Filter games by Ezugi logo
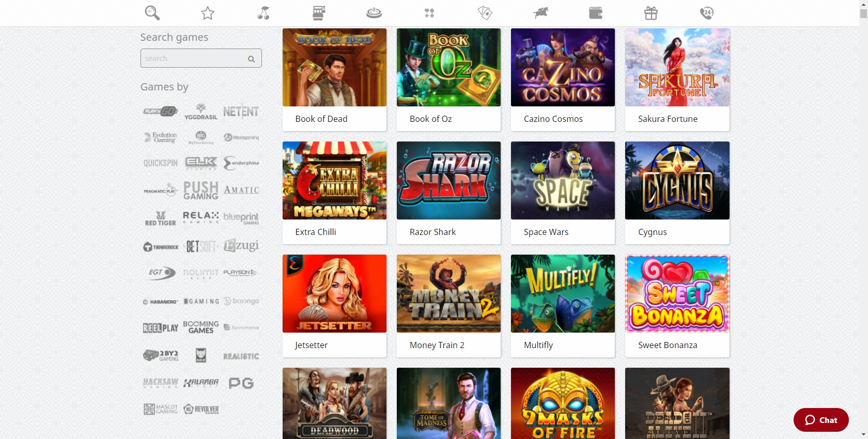The width and height of the screenshot is (868, 439). [x=241, y=246]
